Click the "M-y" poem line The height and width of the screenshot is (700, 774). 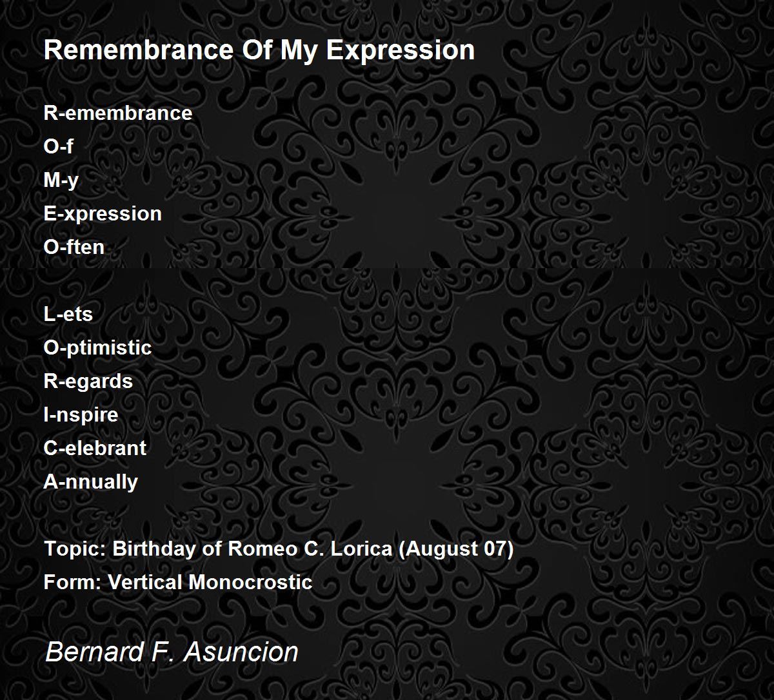[x=61, y=180]
